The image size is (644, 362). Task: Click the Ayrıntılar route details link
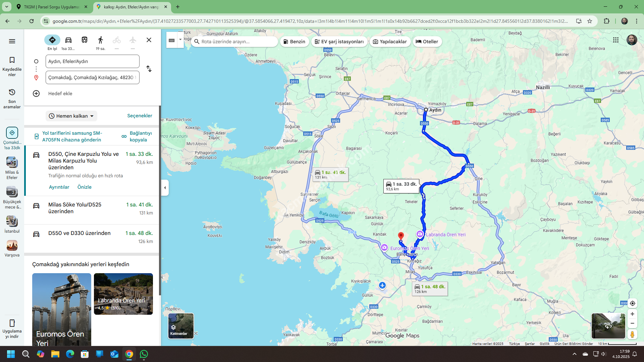(x=59, y=187)
